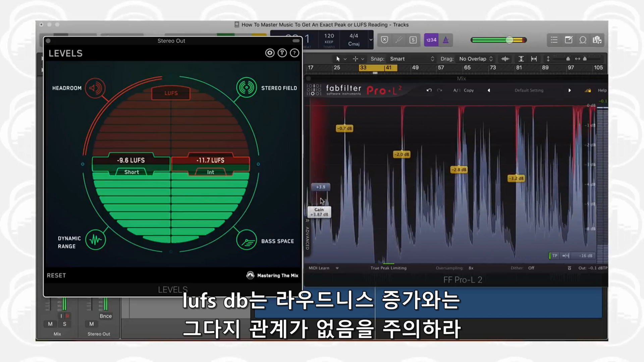Screen dimensions: 644x362
Task: Select the Dynamic Range waveform icon
Action: click(96, 240)
